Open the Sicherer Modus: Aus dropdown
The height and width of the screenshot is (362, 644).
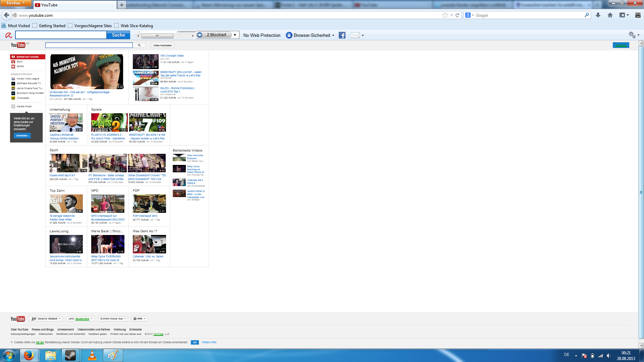point(113,319)
